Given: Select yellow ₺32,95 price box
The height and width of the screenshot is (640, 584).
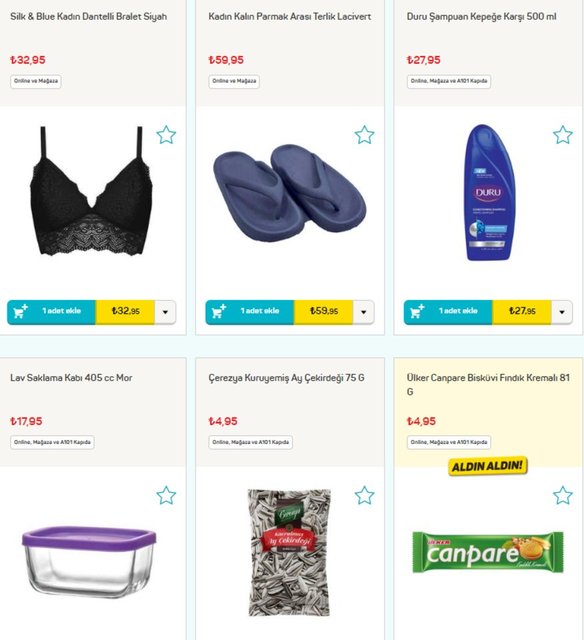Looking at the screenshot, I should click(125, 312).
